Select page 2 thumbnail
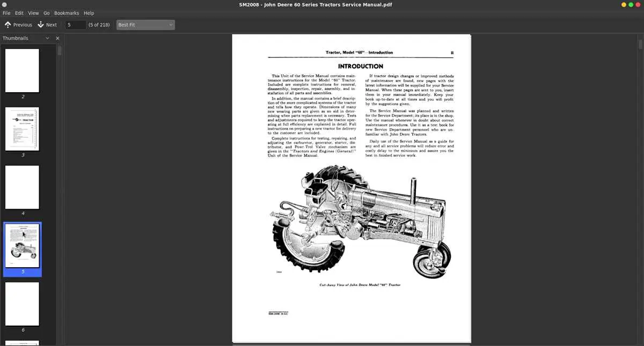Screen dimensions: 644x346 tap(23, 71)
